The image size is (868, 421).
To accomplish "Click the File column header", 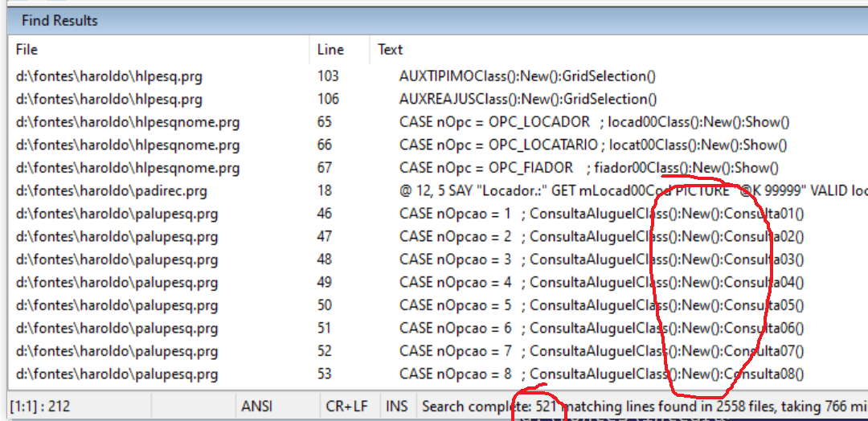I will (x=27, y=50).
